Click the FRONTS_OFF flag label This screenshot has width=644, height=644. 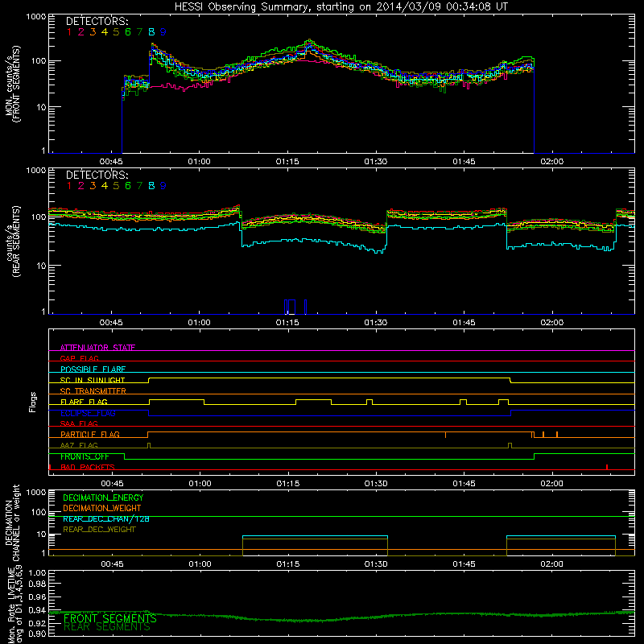pyautogui.click(x=85, y=456)
